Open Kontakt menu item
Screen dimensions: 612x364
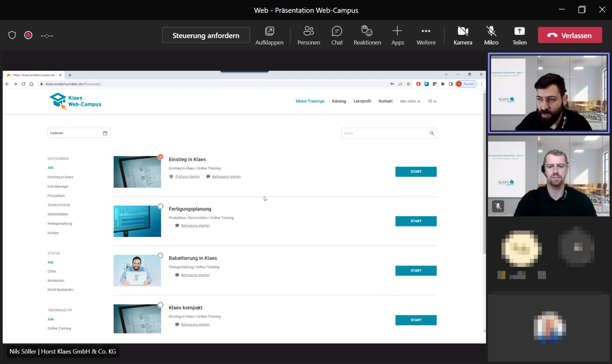pos(386,101)
